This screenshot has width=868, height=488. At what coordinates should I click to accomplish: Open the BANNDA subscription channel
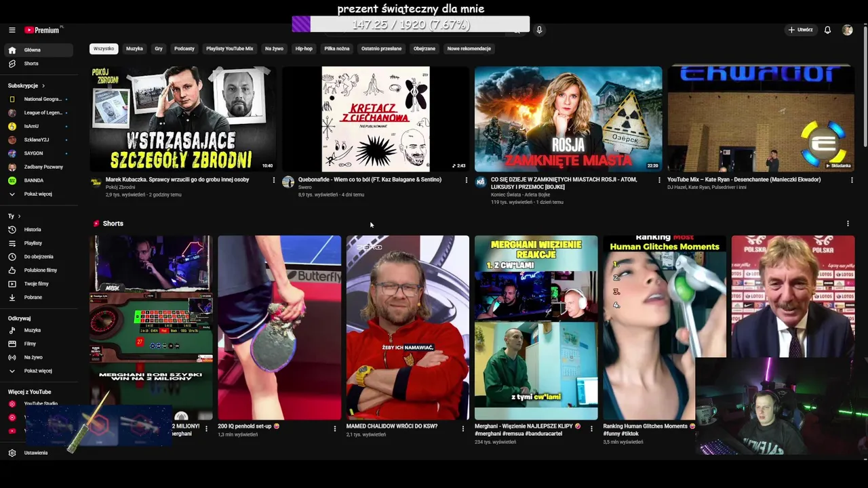click(39, 180)
